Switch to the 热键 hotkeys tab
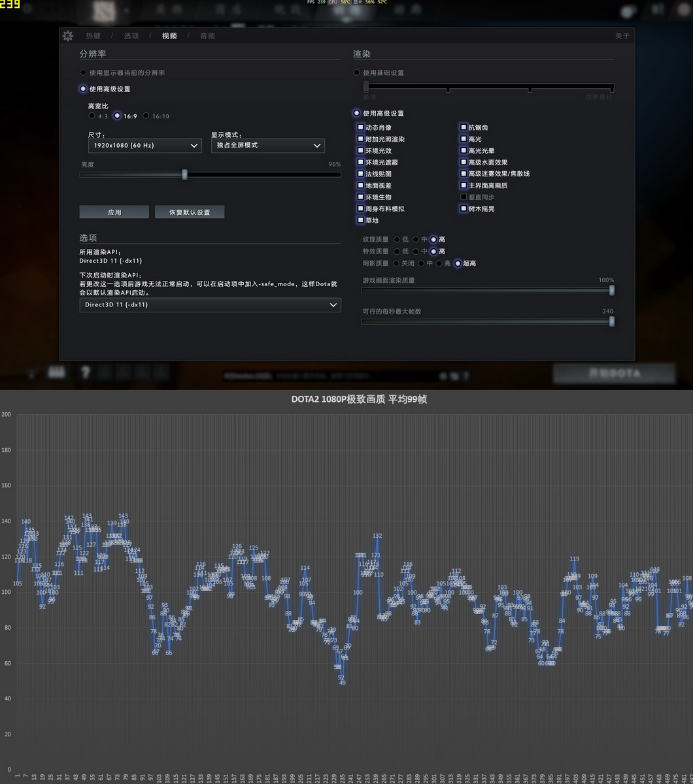Screen dimensions: 693x784 coord(93,36)
